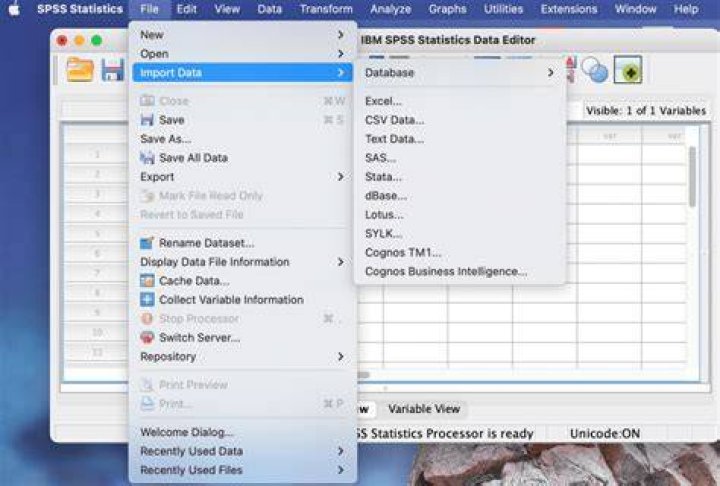This screenshot has width=720, height=486.
Task: Open the Graphs menu
Action: 448,9
